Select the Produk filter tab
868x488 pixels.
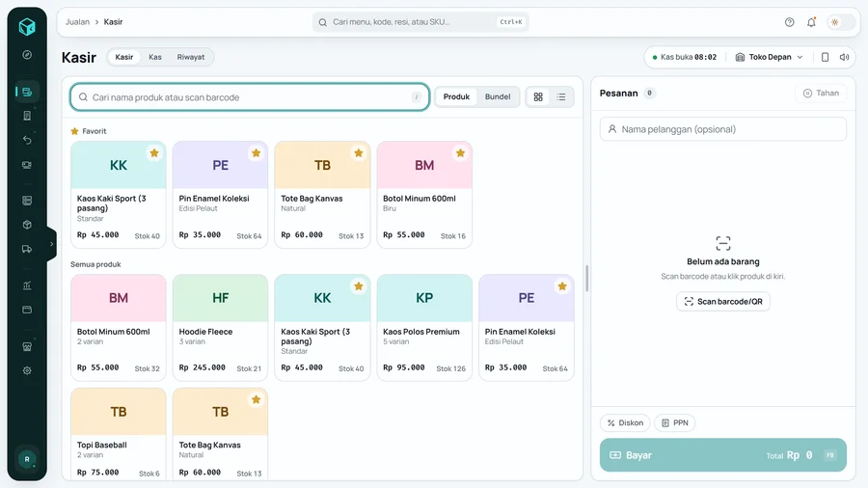pyautogui.click(x=456, y=96)
